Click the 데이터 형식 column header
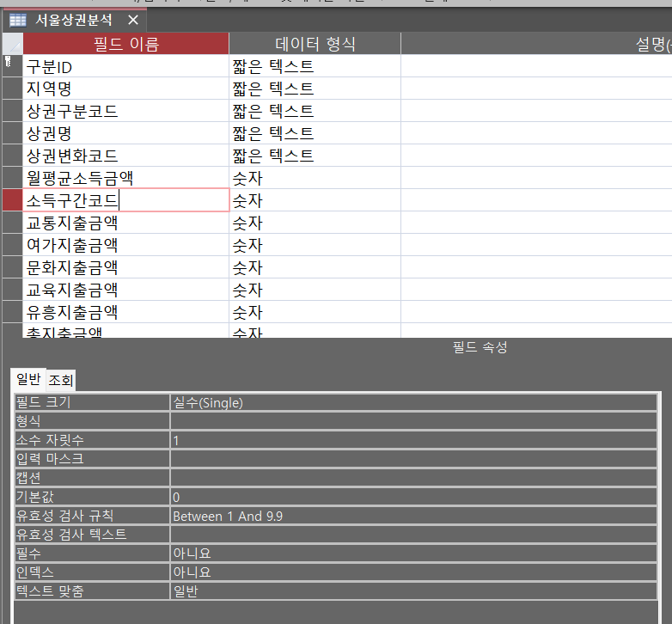Image resolution: width=672 pixels, height=624 pixels. 315,44
